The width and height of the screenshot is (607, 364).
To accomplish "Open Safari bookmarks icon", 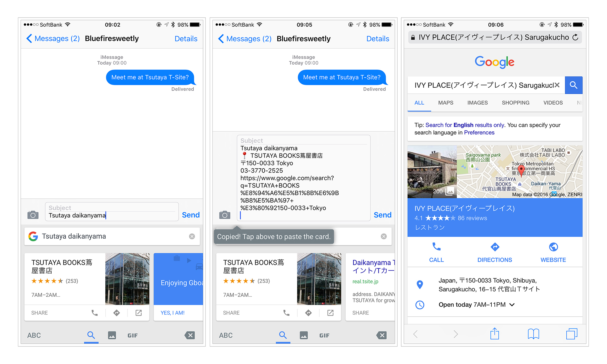I will [x=533, y=334].
